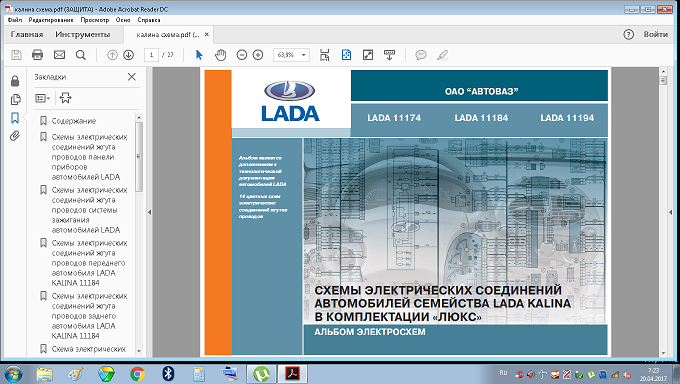680x384 pixels.
Task: Open the Help question mark icon
Action: (628, 35)
